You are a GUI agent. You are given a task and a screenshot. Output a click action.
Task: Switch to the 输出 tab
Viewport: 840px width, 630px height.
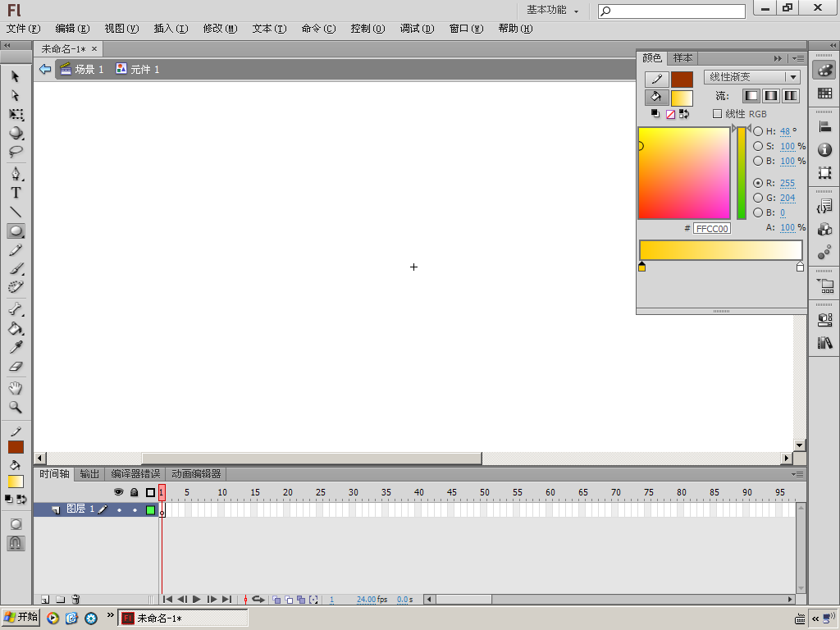click(89, 474)
